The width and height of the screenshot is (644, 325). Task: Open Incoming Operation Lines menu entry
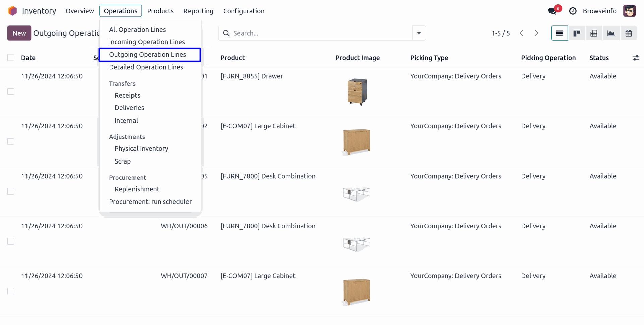(147, 42)
